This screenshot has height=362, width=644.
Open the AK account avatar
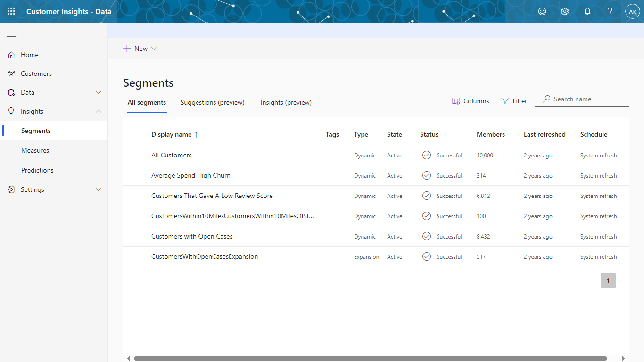(632, 11)
